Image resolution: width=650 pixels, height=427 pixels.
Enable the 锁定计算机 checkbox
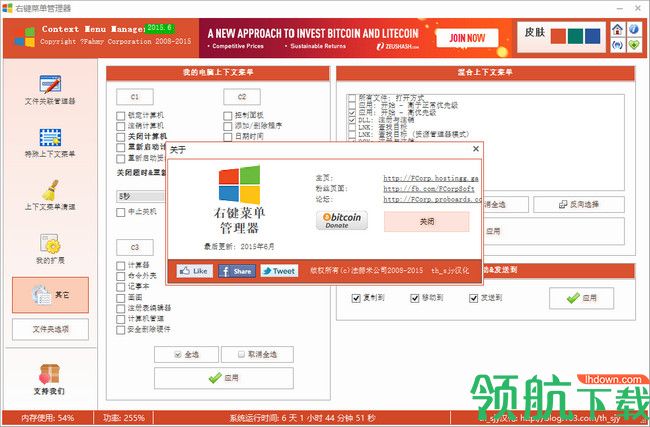point(121,116)
